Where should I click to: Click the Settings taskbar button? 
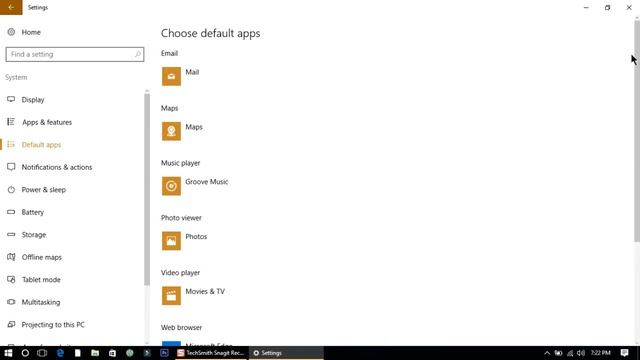286,353
